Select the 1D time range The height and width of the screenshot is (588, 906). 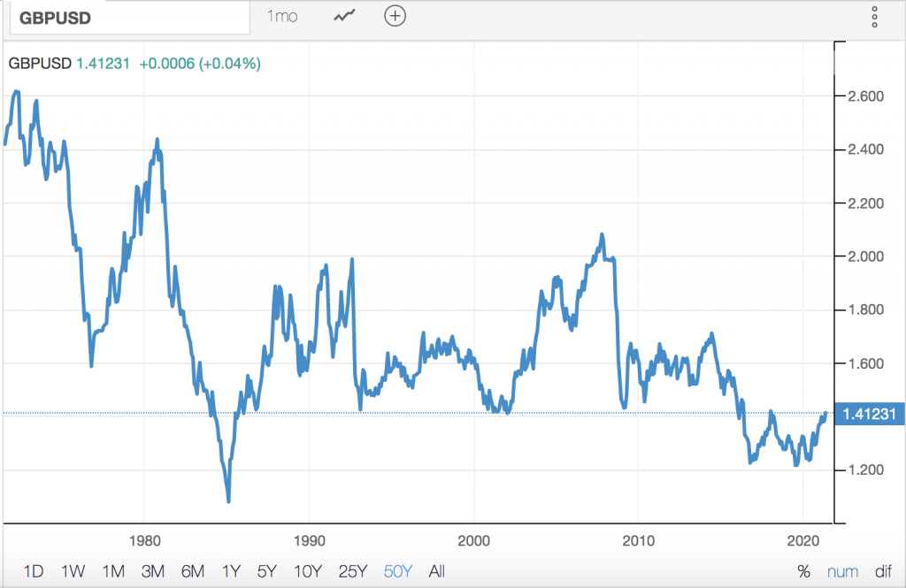coord(33,571)
